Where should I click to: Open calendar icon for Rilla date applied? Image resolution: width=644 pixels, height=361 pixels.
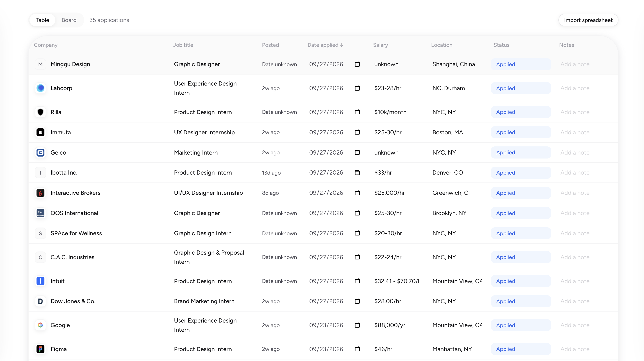click(357, 112)
